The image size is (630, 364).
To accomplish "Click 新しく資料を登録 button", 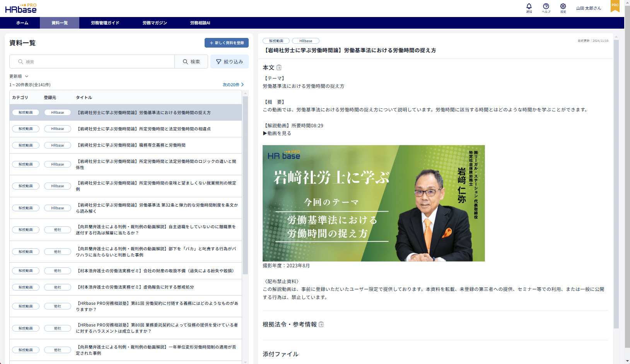I will pyautogui.click(x=227, y=43).
